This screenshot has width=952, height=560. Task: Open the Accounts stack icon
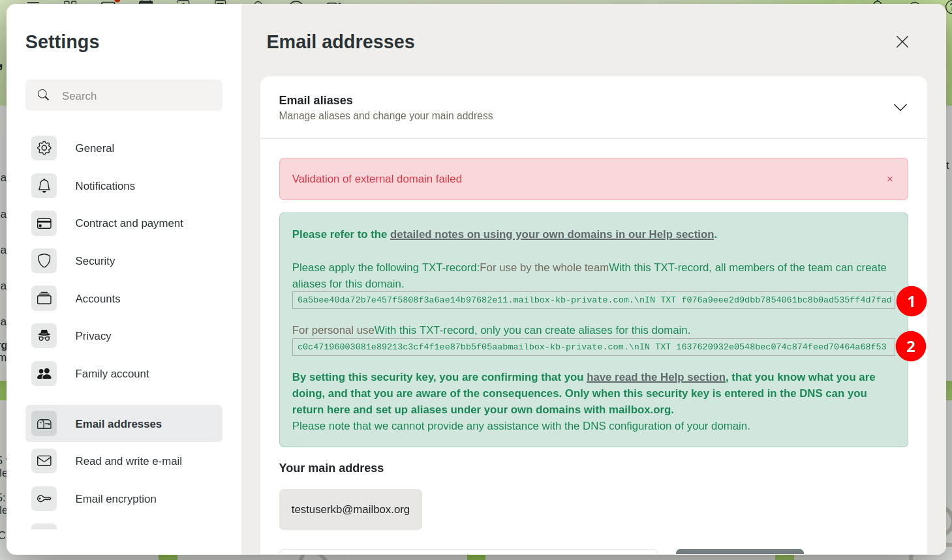coord(44,299)
